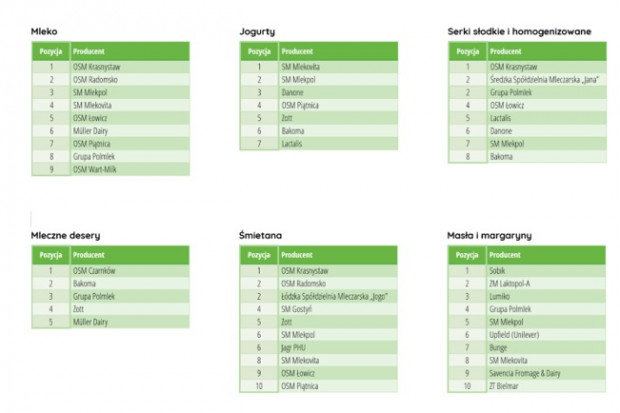Click Serki słodkie i homogenizowane heading
The width and height of the screenshot is (620, 413).
coord(520,32)
